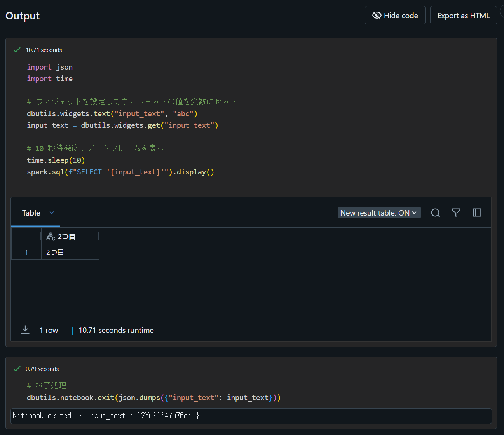Click the eye icon inside the Hide code button
The image size is (504, 435).
point(377,15)
